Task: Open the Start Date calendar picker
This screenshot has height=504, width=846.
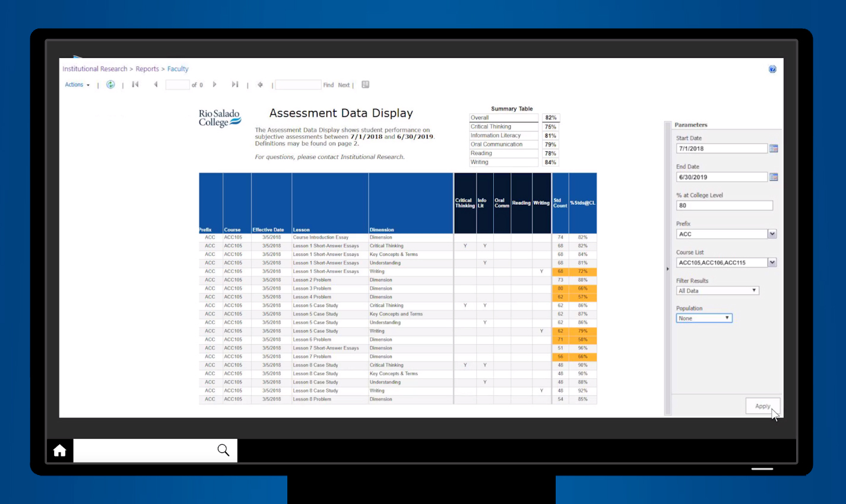Action: (774, 148)
